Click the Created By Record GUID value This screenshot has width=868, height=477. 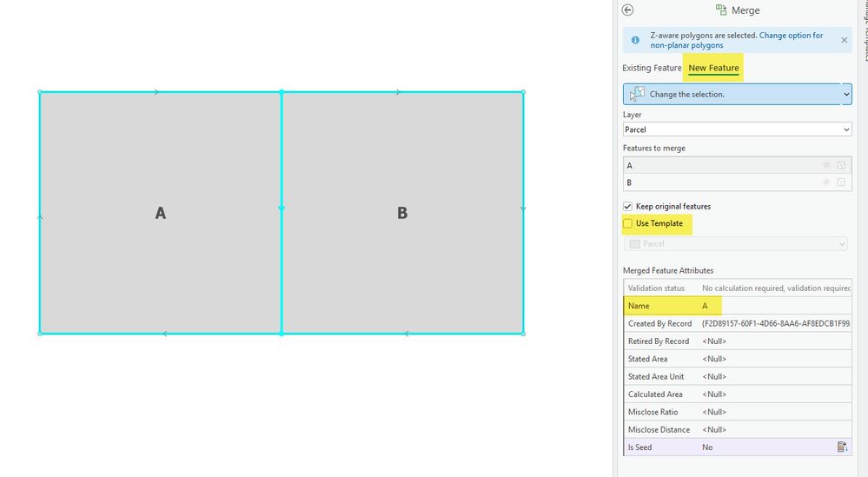776,324
